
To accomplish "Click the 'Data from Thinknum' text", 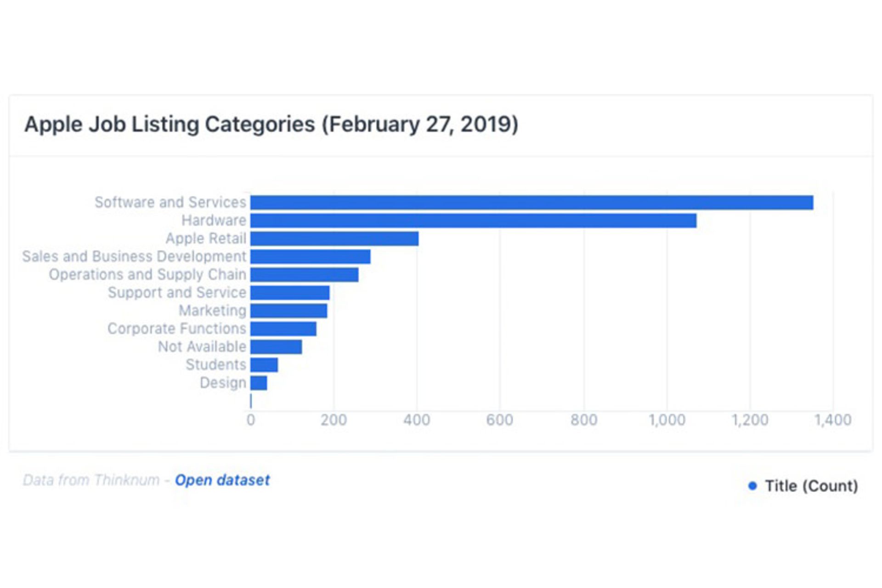I will click(91, 480).
